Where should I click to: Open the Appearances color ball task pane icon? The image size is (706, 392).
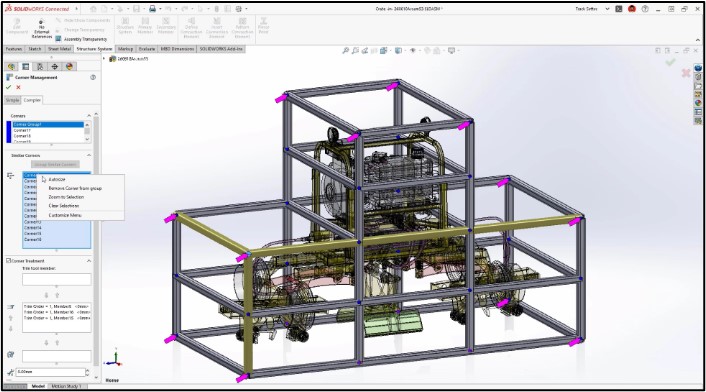698,103
